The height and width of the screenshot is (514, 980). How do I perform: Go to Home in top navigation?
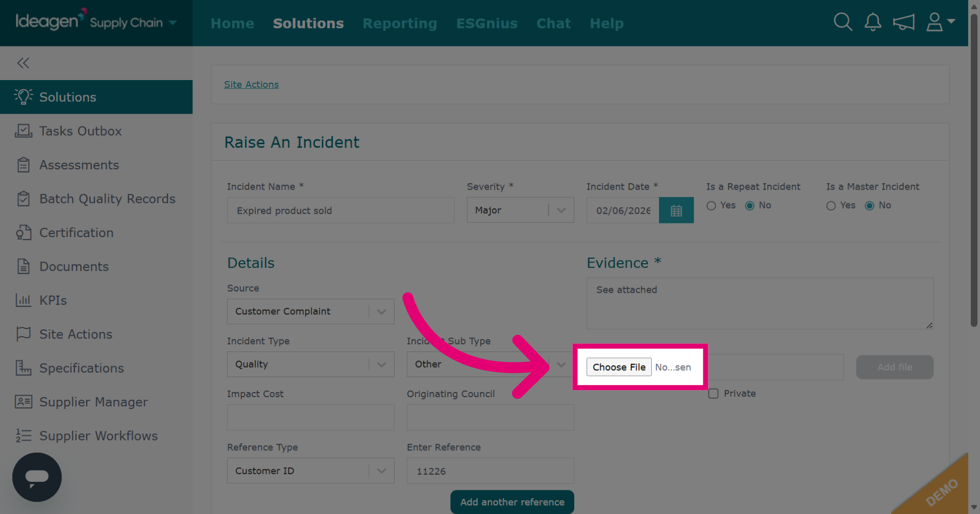232,23
